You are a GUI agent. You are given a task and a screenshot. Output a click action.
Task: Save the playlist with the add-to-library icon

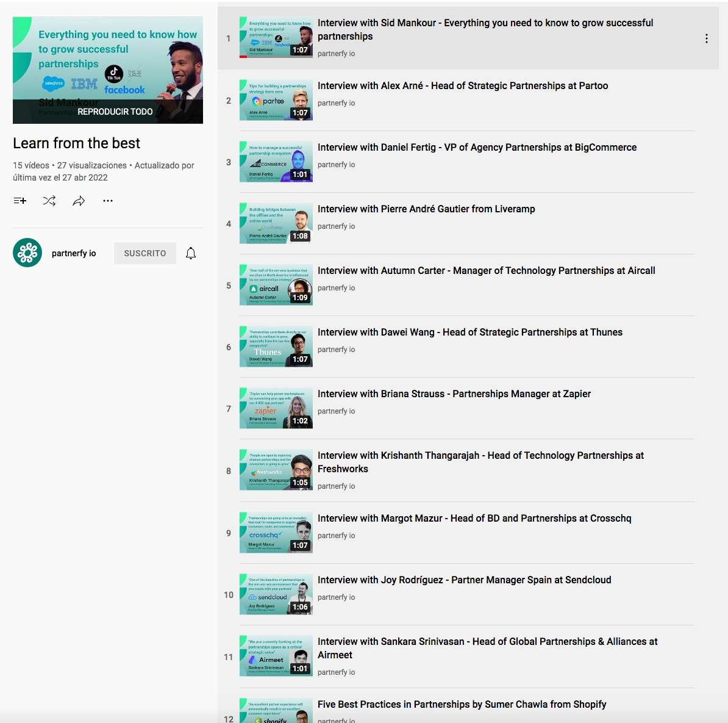coord(20,201)
